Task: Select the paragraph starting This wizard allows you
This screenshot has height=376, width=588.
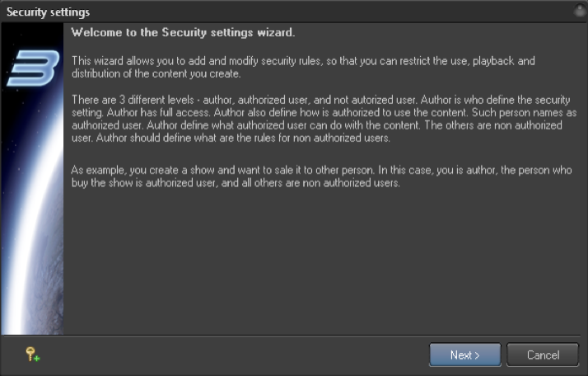Action: pos(303,68)
